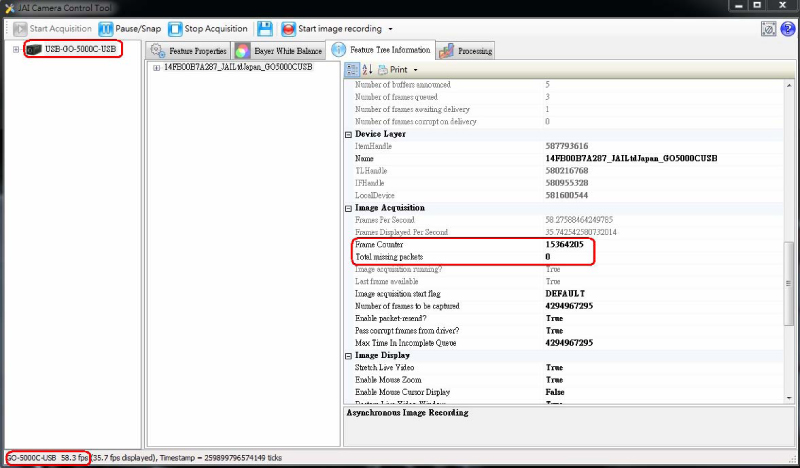Screen dimensions: 800x468
Task: Start image recording
Action: [x=332, y=29]
